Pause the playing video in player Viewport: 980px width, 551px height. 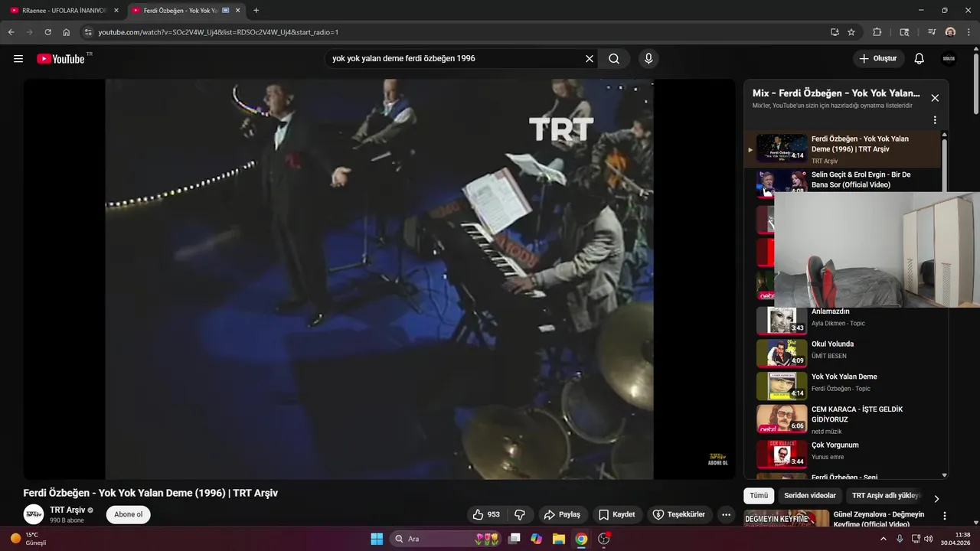[x=379, y=279]
